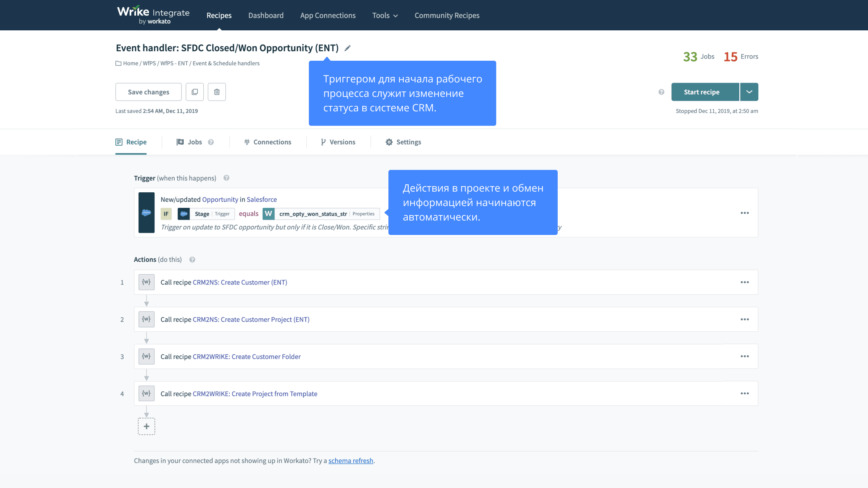
Task: Switch to the Settings tab
Action: (403, 142)
